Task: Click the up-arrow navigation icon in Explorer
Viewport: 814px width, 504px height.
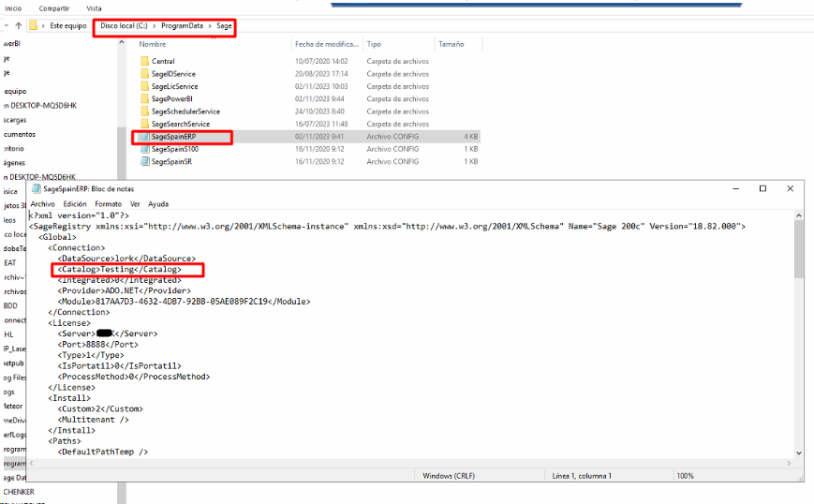Action: tap(19, 25)
